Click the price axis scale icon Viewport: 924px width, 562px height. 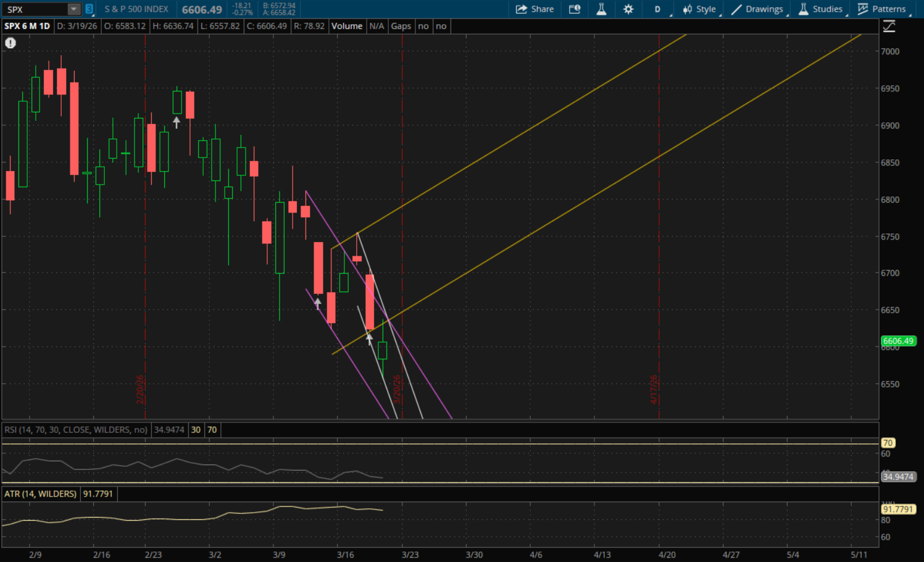tap(889, 26)
